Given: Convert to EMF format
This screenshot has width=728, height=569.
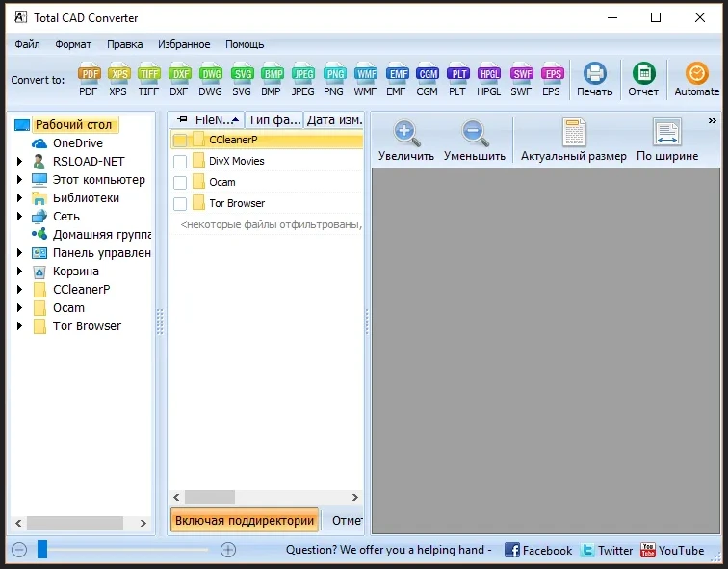Looking at the screenshot, I should pos(397,79).
